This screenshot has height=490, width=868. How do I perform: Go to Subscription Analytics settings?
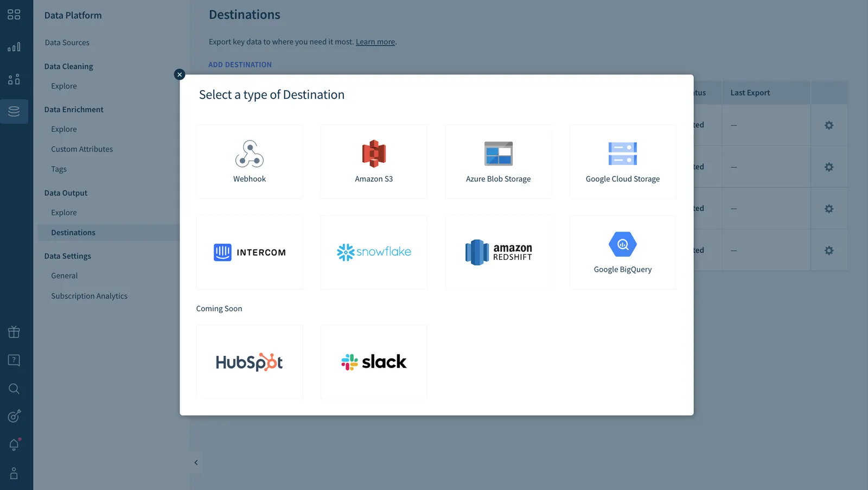[x=90, y=296]
